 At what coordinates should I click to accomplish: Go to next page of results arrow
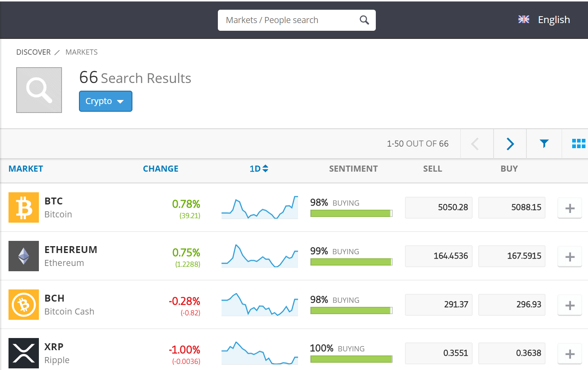(x=510, y=144)
